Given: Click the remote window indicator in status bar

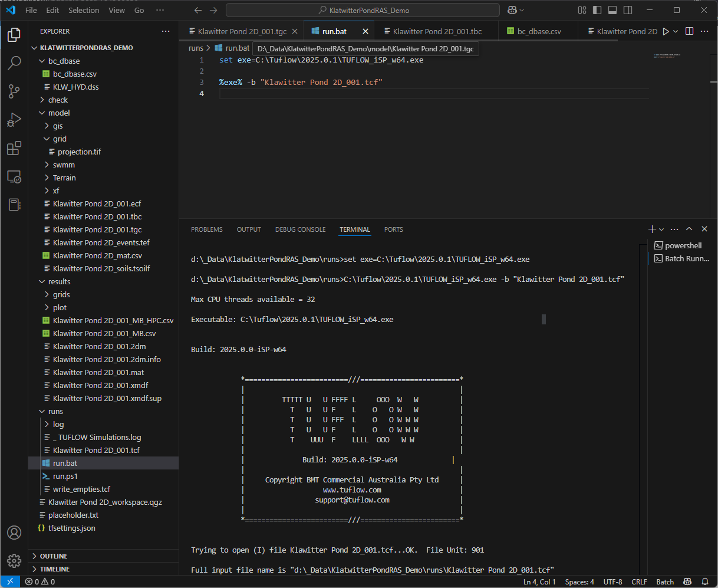Looking at the screenshot, I should coord(10,582).
